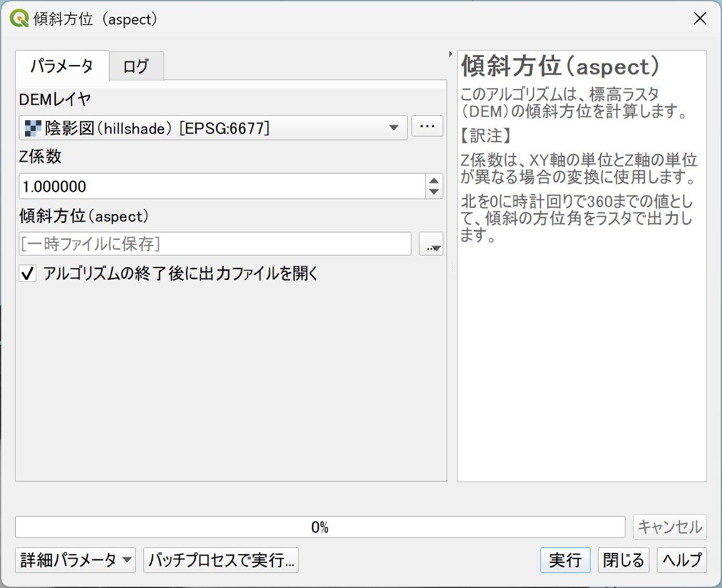Click the 【訳注】 text in help panel
Viewport: 722px width, 588px height.
point(486,135)
